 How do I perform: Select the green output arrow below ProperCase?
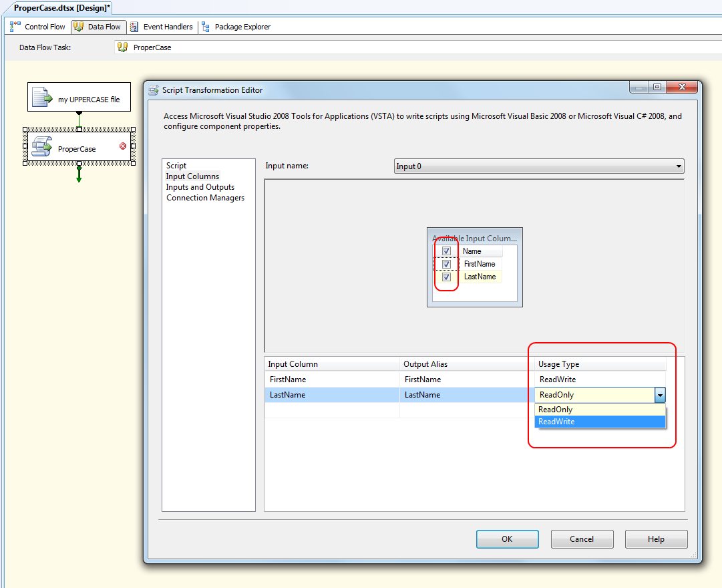click(x=79, y=174)
